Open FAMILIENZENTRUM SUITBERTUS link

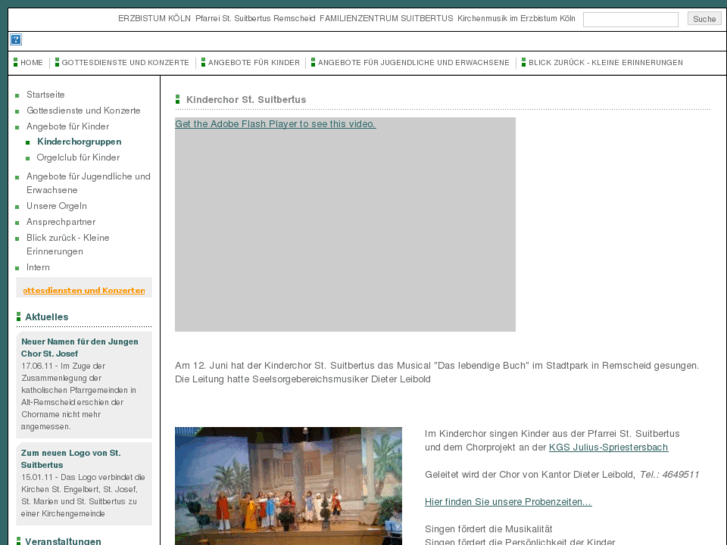point(386,19)
